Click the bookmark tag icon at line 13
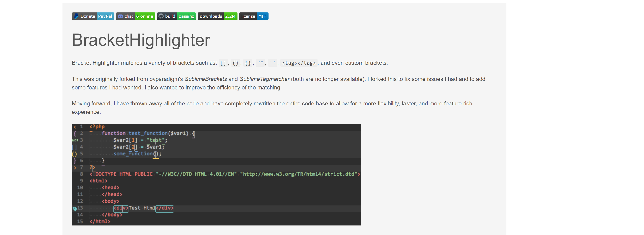The height and width of the screenshot is (235, 644). tap(75, 208)
